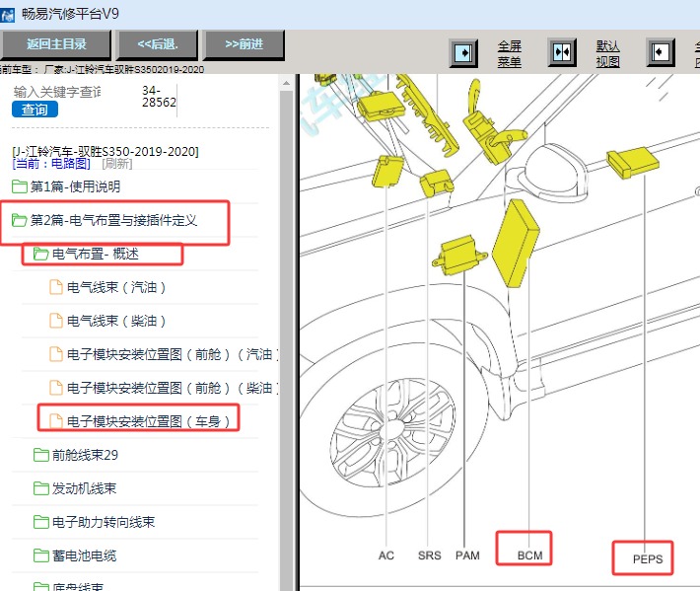The width and height of the screenshot is (700, 591).
Task: Open document 电气线束(柴油)
Action: point(116,321)
